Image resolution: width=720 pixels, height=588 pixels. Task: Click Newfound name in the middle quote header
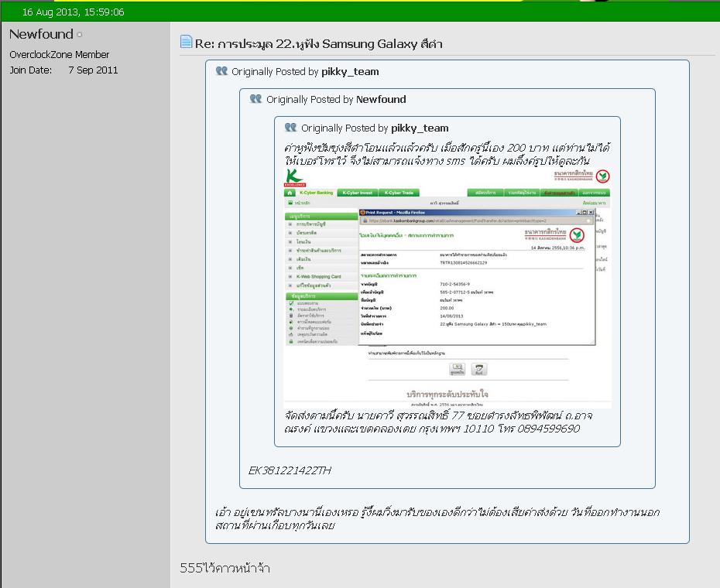381,99
